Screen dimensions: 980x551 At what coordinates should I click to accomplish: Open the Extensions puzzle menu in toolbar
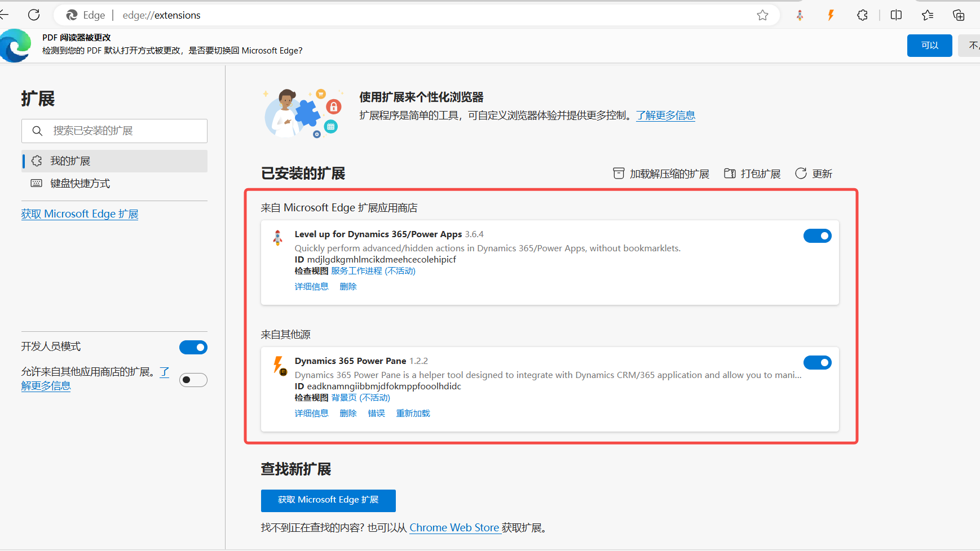pos(862,15)
